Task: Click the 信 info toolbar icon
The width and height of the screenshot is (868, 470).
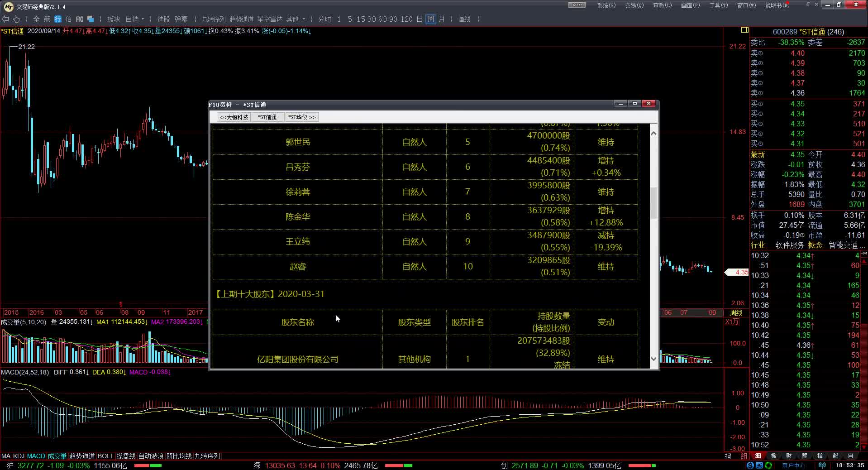Action: 68,19
